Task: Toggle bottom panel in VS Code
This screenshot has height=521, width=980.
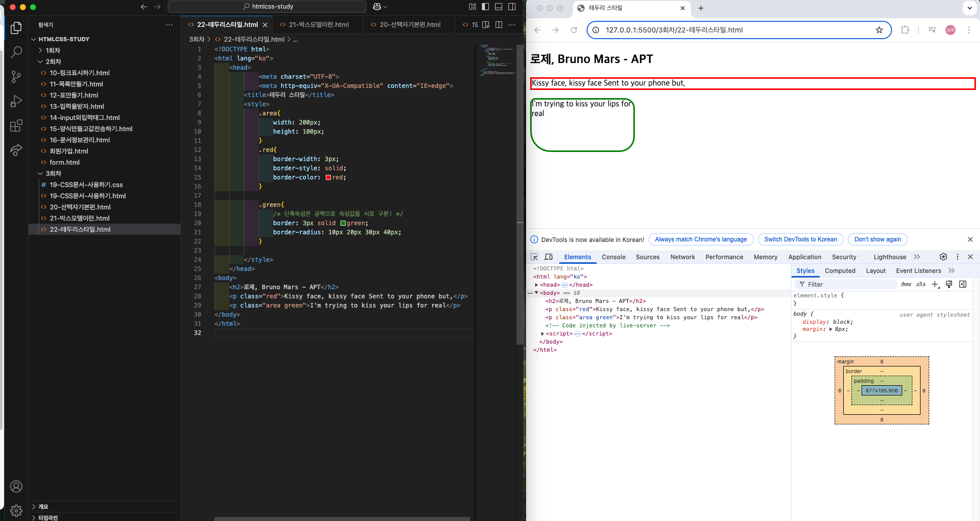Action: [499, 7]
